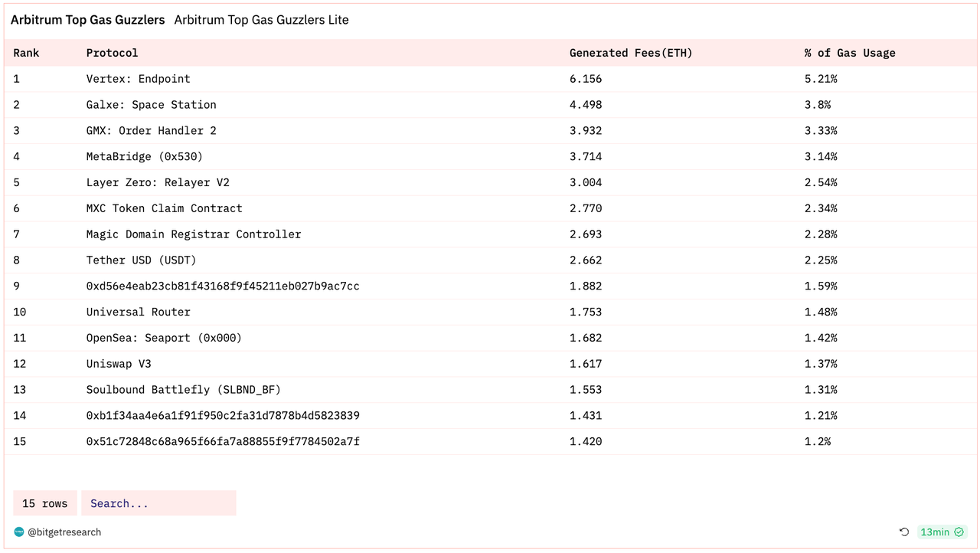Click the 1.420 fees value

click(x=586, y=441)
